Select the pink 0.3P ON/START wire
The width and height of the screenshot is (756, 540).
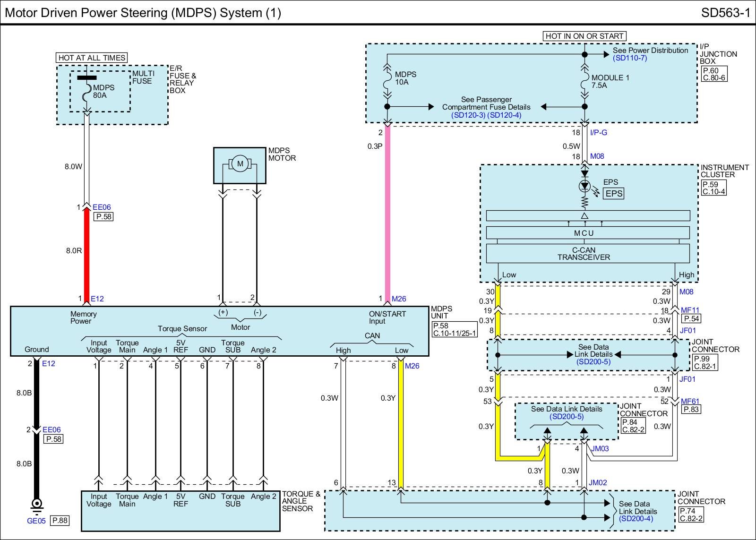pyautogui.click(x=387, y=213)
